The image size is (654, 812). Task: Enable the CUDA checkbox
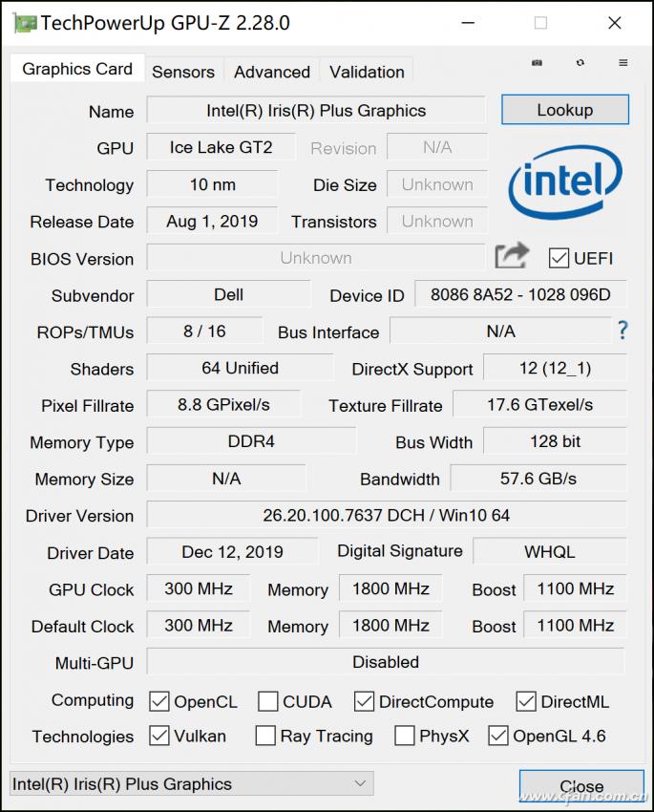click(x=268, y=700)
